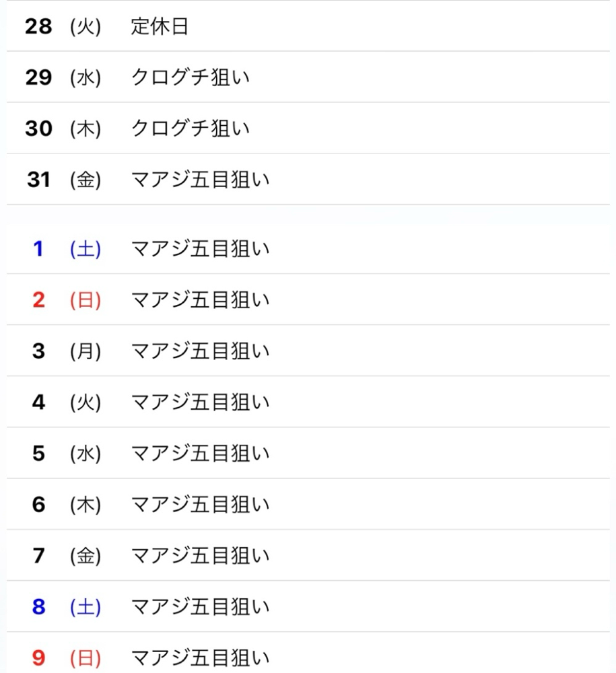Image resolution: width=616 pixels, height=673 pixels.
Task: Click マアジ五目狙い on Saturday the 1st
Action: (x=200, y=249)
